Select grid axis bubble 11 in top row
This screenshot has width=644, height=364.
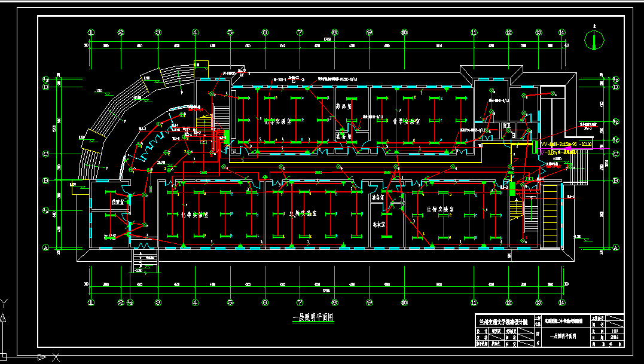pos(474,32)
